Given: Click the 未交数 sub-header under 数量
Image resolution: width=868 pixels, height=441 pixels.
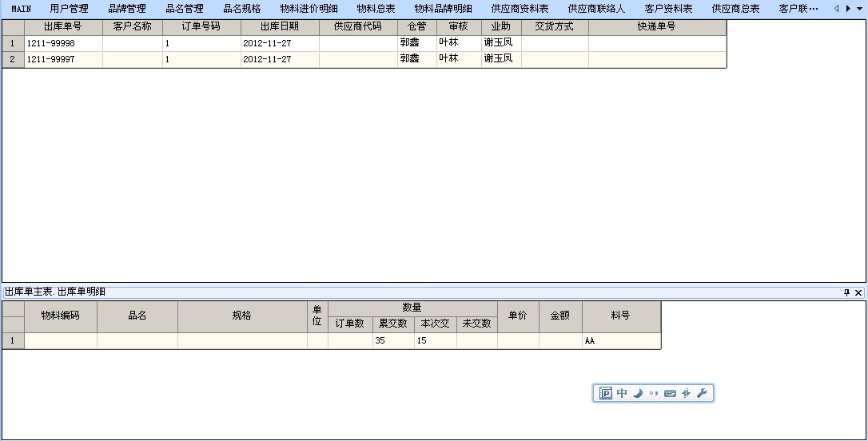Looking at the screenshot, I should tap(476, 324).
